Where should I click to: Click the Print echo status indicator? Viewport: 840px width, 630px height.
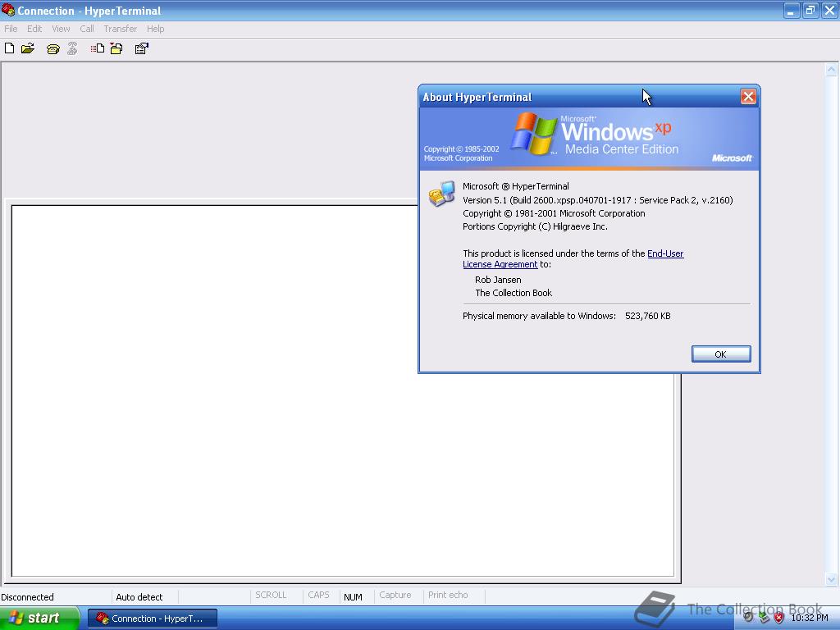pyautogui.click(x=448, y=596)
